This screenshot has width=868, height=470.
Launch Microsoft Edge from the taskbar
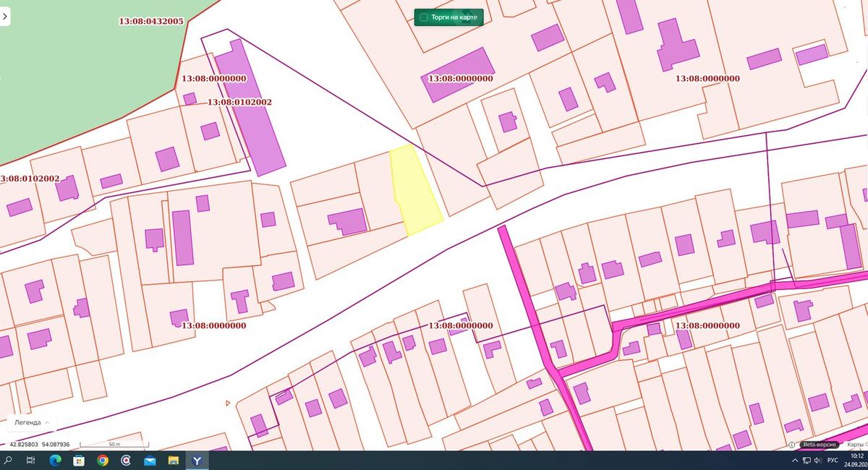55,460
